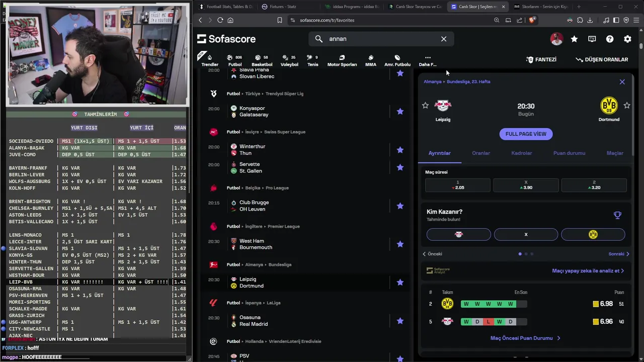Switch to Ayrıntılar tab
The width and height of the screenshot is (644, 362).
[439, 153]
